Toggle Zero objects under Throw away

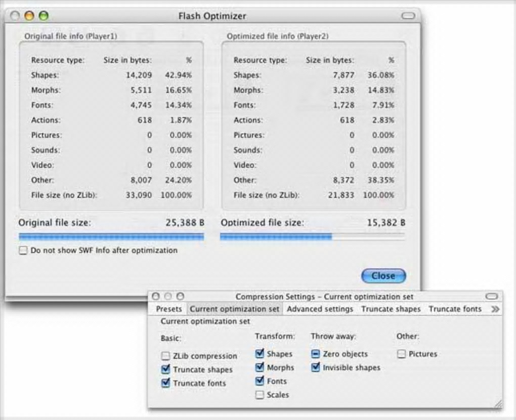pyautogui.click(x=316, y=354)
